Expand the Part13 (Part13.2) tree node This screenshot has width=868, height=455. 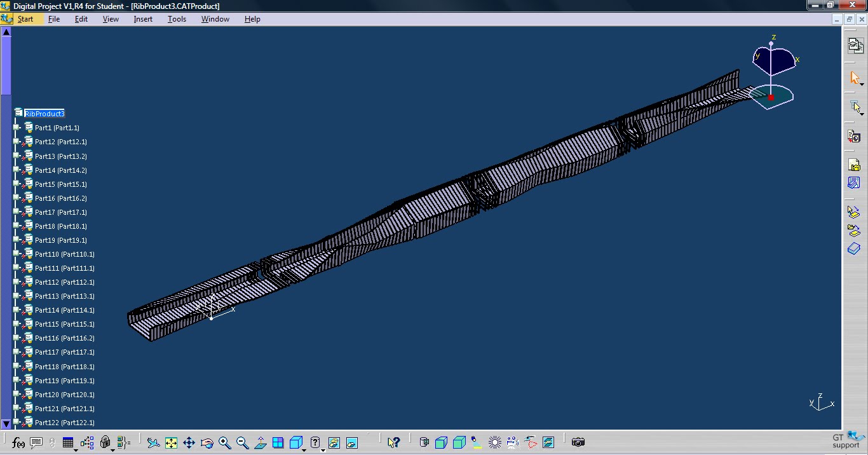click(17, 156)
